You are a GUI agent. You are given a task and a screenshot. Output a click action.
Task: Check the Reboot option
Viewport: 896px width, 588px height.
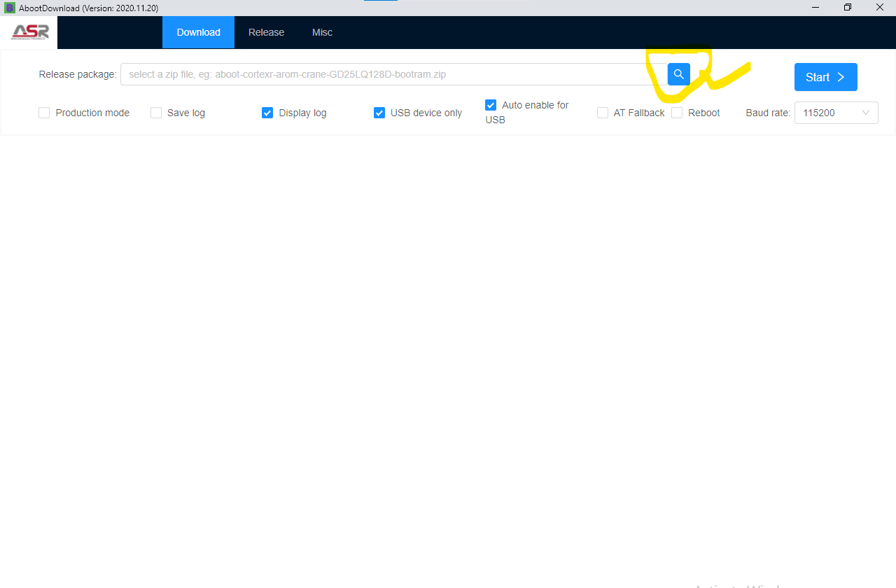(x=677, y=113)
